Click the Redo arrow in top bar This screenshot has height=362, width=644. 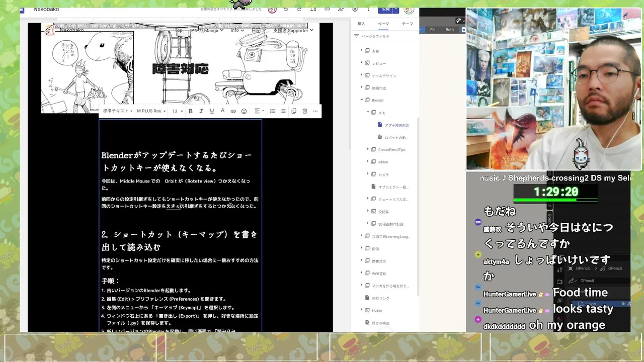[x=299, y=10]
